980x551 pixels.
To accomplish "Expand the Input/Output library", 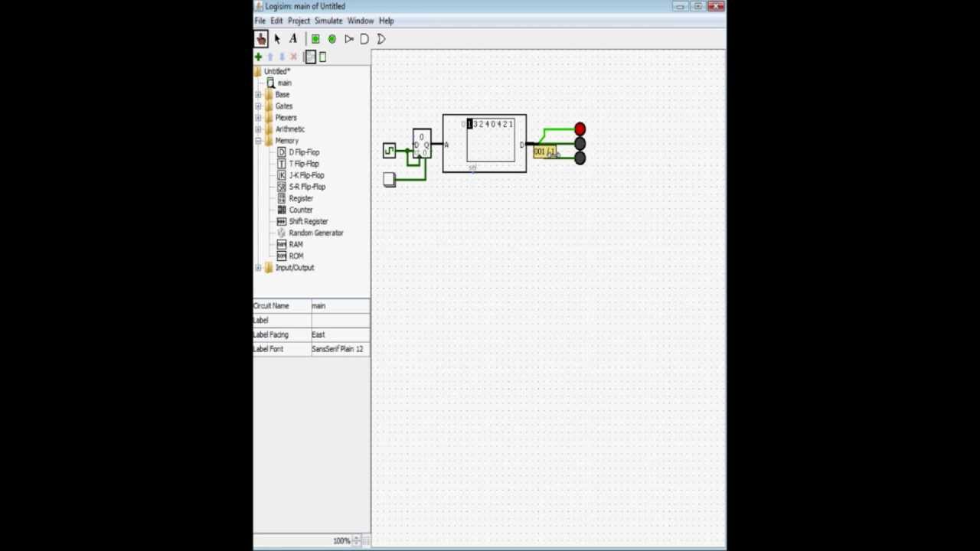I will 258,268.
